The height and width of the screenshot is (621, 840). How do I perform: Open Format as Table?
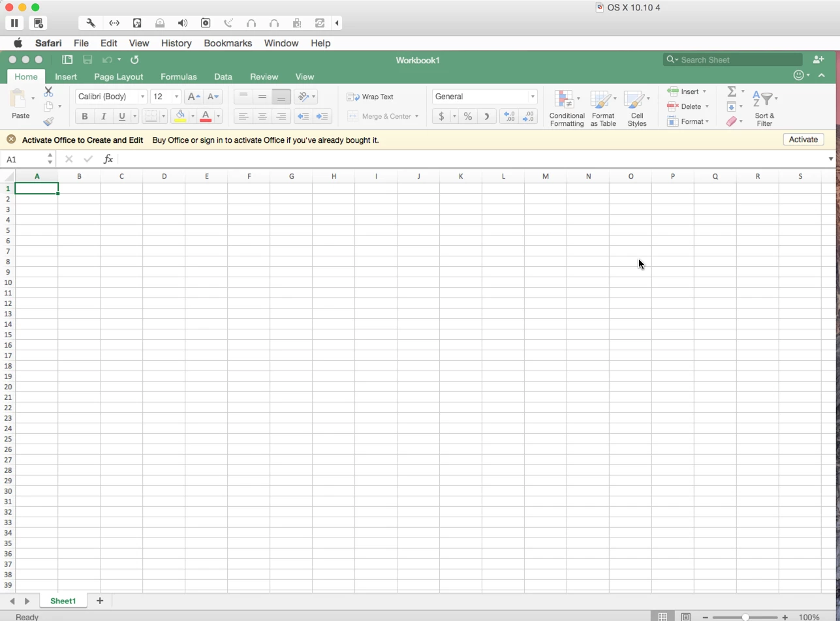click(x=603, y=108)
